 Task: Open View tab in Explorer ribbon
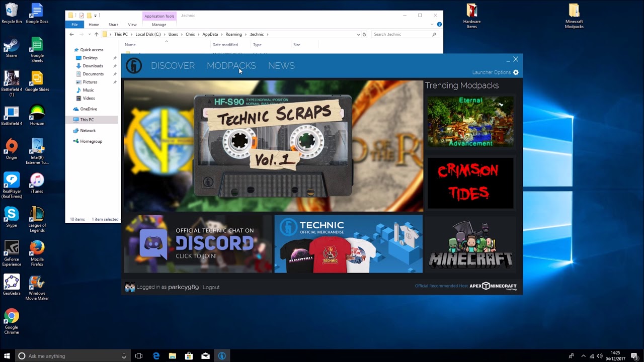(132, 25)
